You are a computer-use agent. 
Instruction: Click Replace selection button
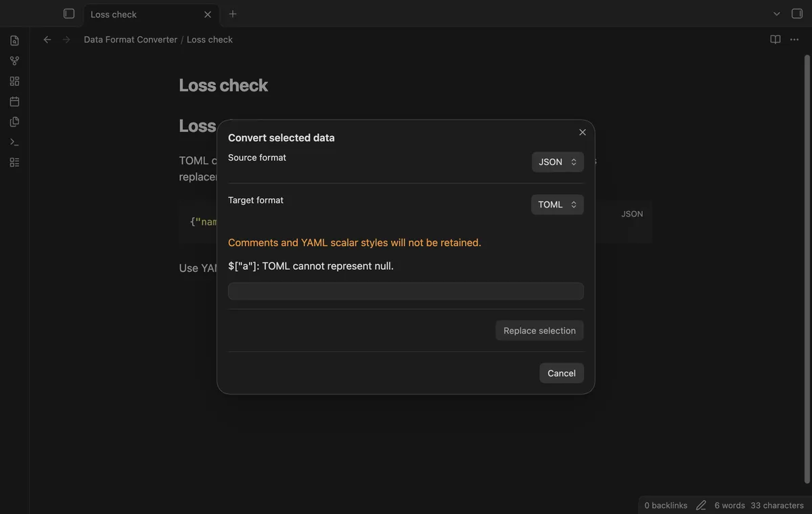point(539,331)
